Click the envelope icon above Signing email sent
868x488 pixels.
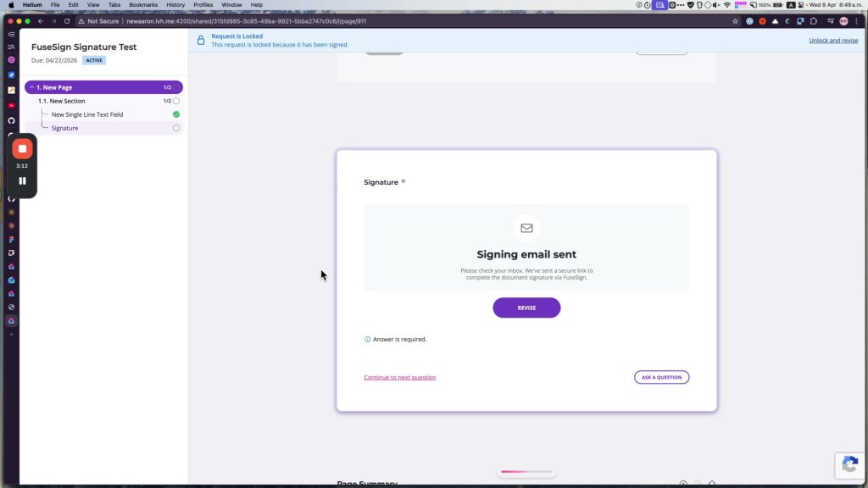[x=526, y=228]
